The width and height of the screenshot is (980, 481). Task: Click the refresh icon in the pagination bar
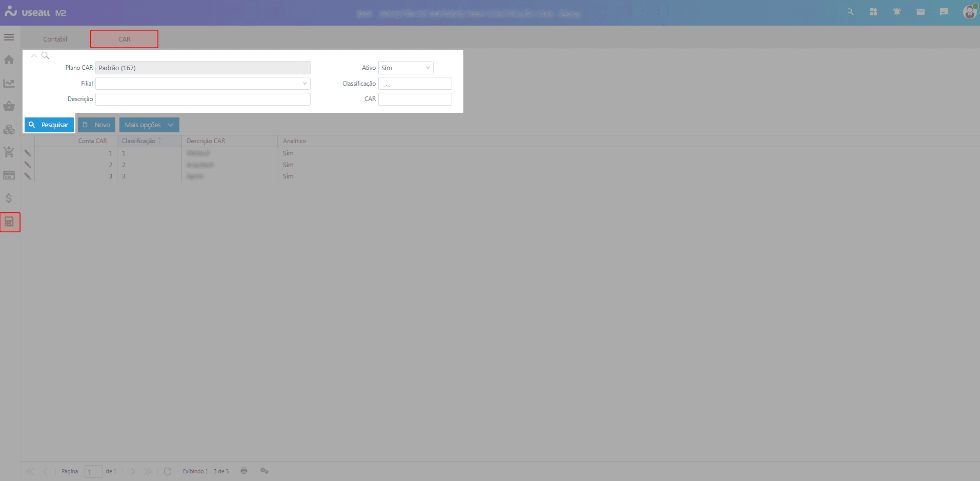click(x=168, y=471)
